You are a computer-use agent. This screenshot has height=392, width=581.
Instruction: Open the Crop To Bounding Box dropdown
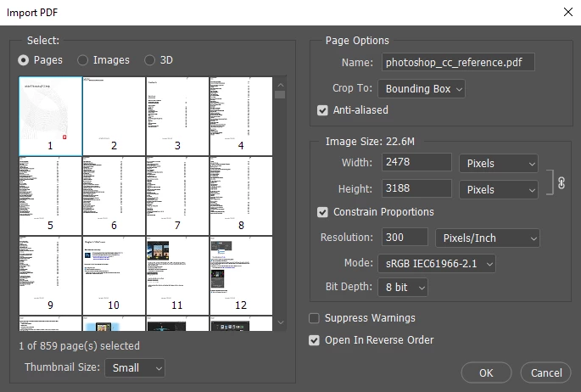click(x=422, y=89)
